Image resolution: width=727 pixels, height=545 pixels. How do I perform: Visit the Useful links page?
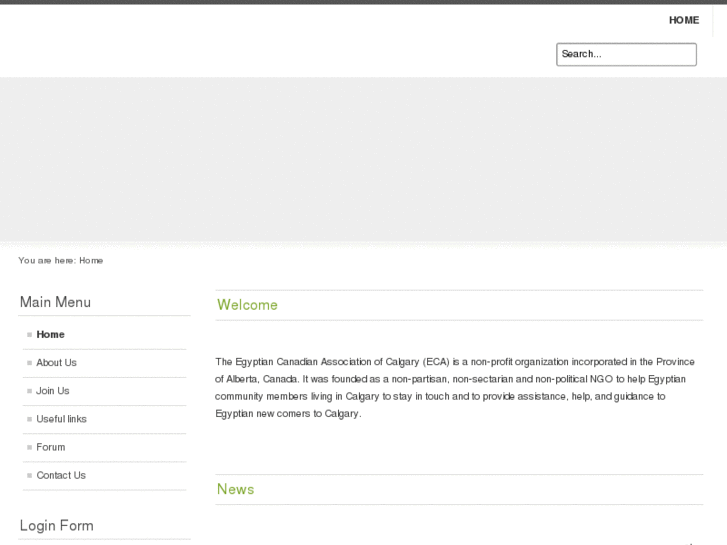[x=61, y=419]
